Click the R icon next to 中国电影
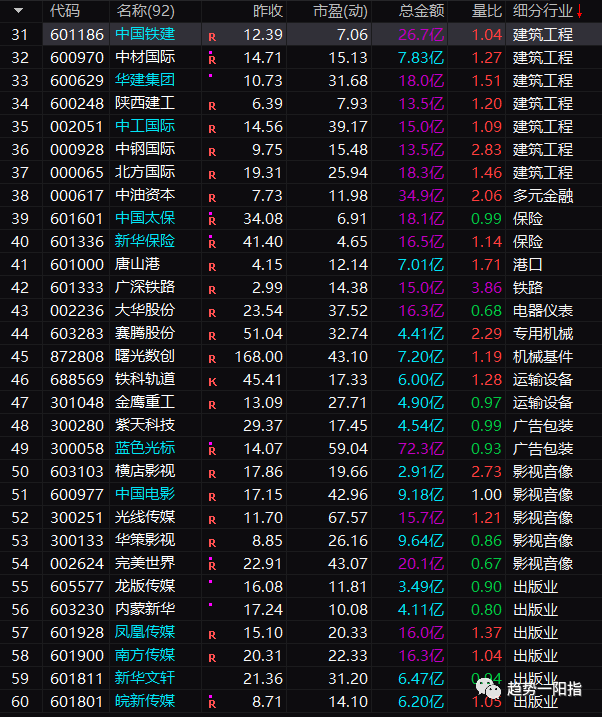Image resolution: width=602 pixels, height=717 pixels. point(212,497)
